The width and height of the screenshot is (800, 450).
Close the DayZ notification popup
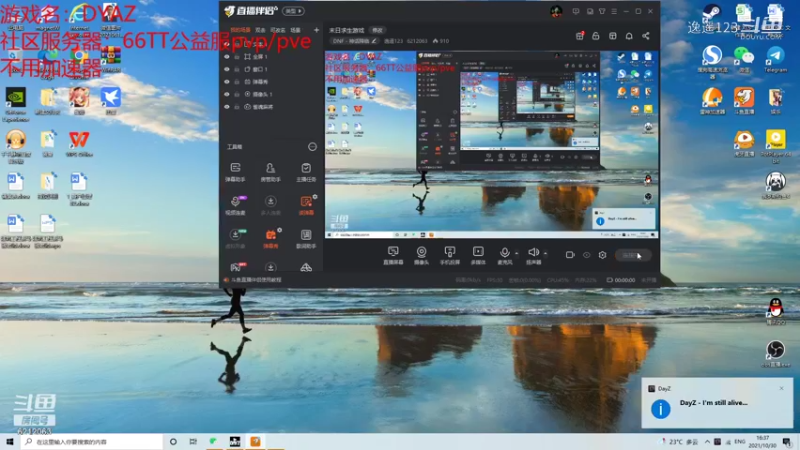782,388
